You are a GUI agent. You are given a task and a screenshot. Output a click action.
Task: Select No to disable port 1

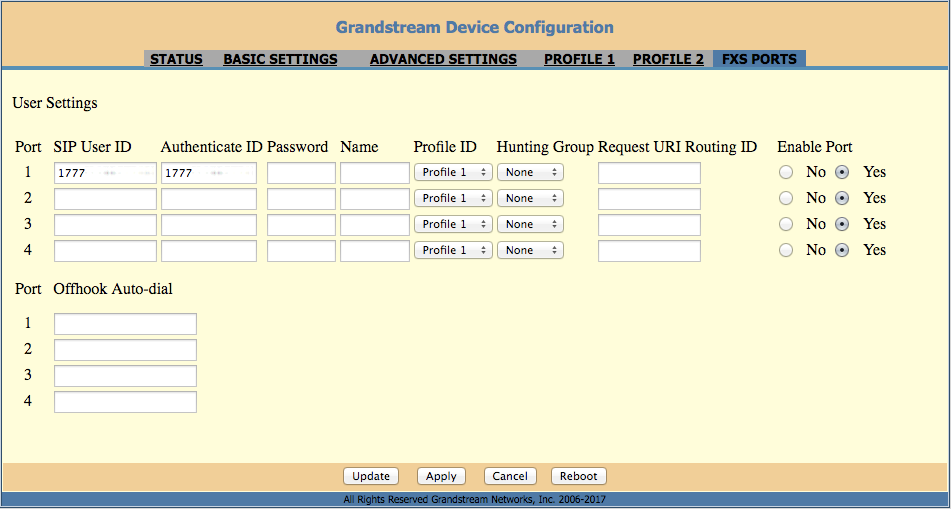786,173
